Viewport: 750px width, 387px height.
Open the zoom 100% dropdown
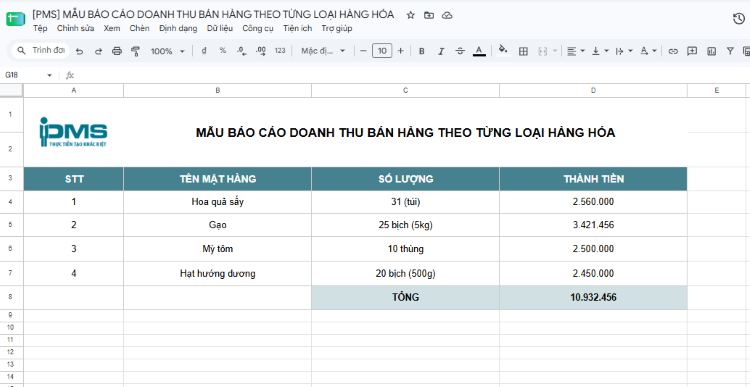coord(167,51)
